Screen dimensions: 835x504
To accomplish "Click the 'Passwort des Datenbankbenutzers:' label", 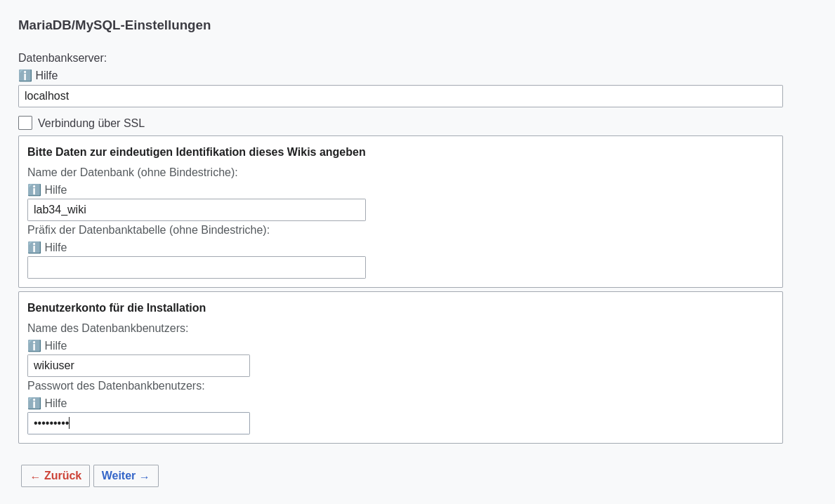I will tap(116, 385).
